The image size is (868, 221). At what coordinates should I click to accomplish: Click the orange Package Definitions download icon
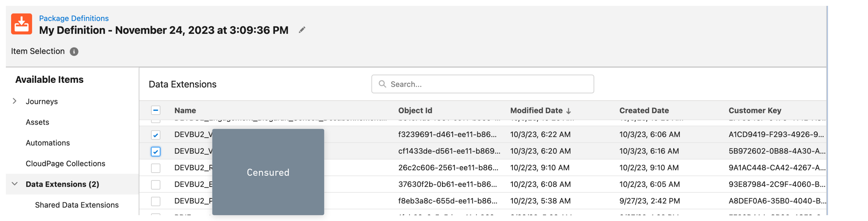22,24
